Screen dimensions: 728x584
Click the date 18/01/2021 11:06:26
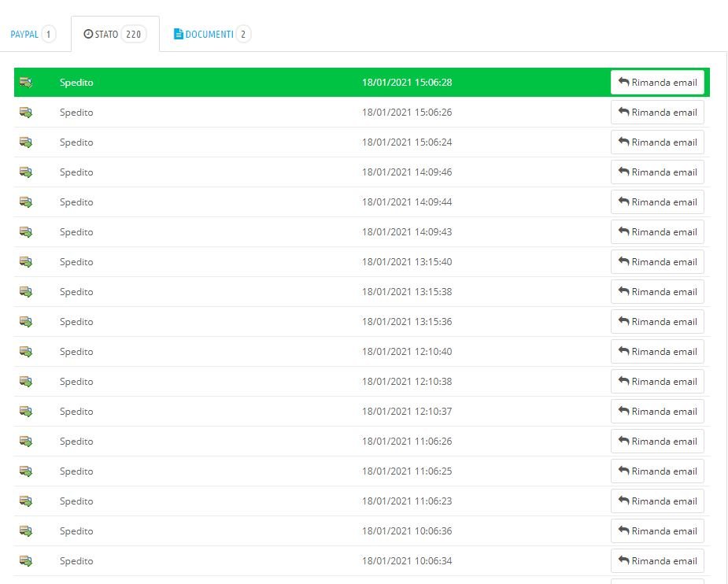tap(407, 442)
